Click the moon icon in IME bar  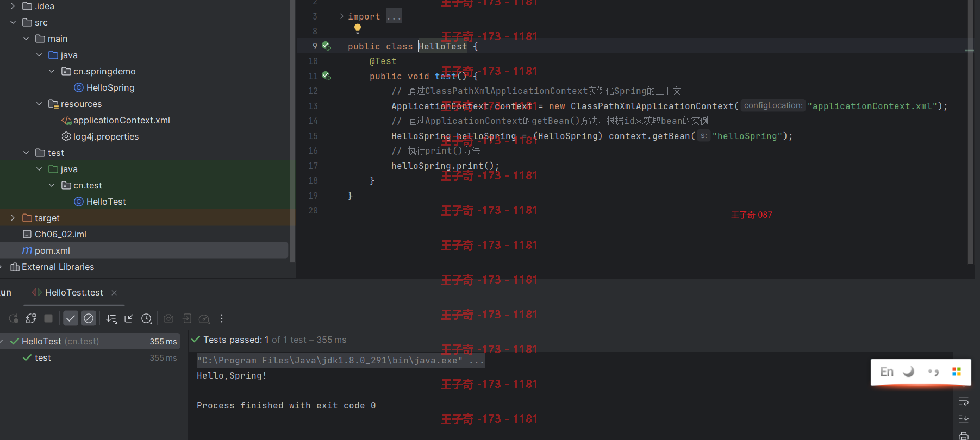point(909,372)
